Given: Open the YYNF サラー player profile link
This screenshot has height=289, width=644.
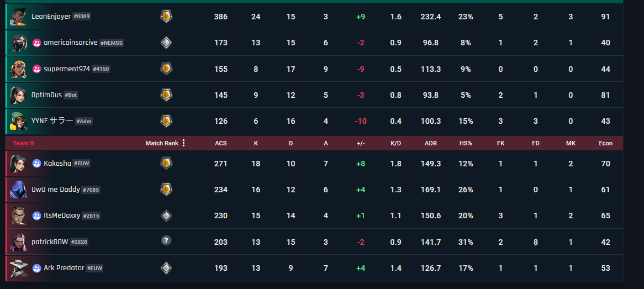Looking at the screenshot, I should [52, 121].
